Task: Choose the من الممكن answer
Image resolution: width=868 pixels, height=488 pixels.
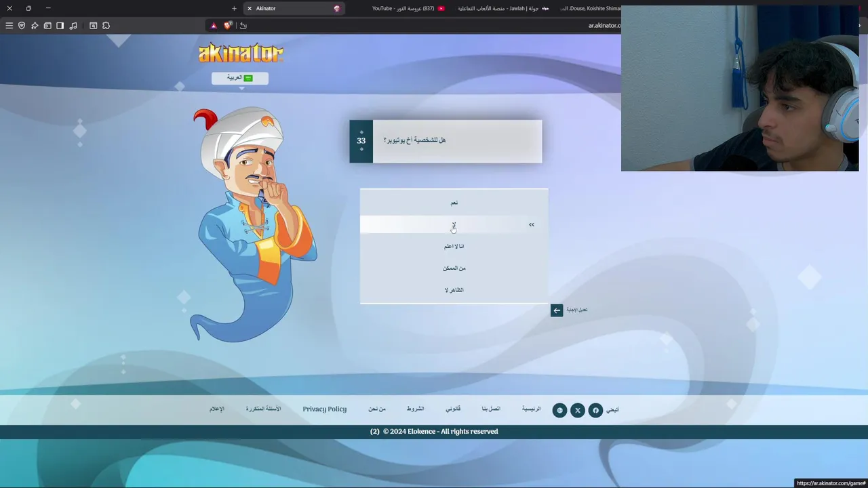Action: [x=454, y=268]
